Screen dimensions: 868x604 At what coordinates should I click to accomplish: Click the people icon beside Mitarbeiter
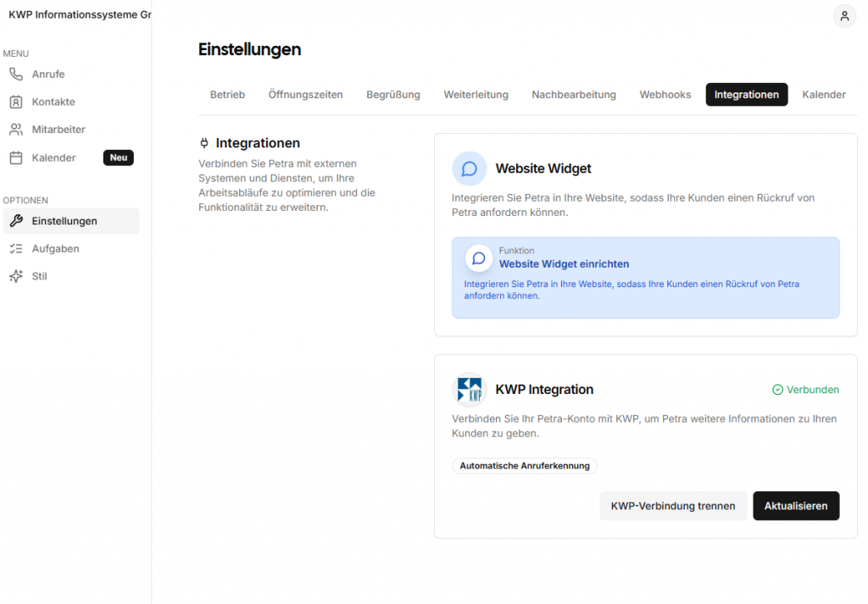16,130
